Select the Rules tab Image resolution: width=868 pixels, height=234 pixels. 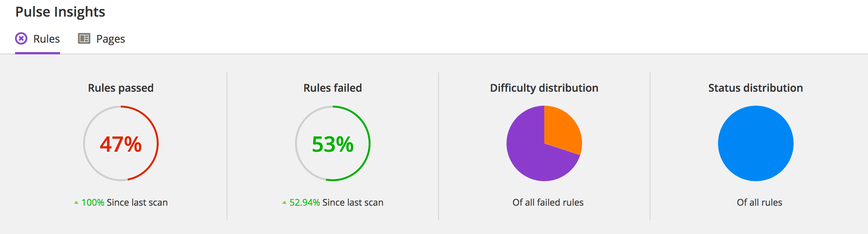46,38
